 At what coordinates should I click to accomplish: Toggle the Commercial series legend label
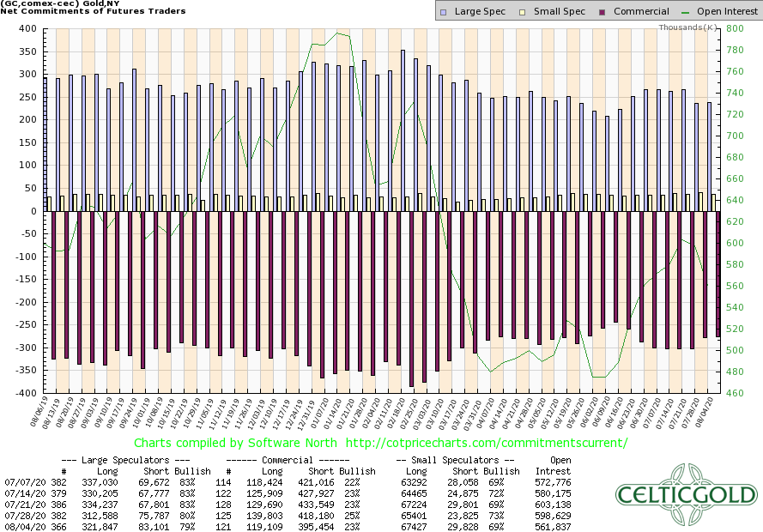pyautogui.click(x=641, y=12)
